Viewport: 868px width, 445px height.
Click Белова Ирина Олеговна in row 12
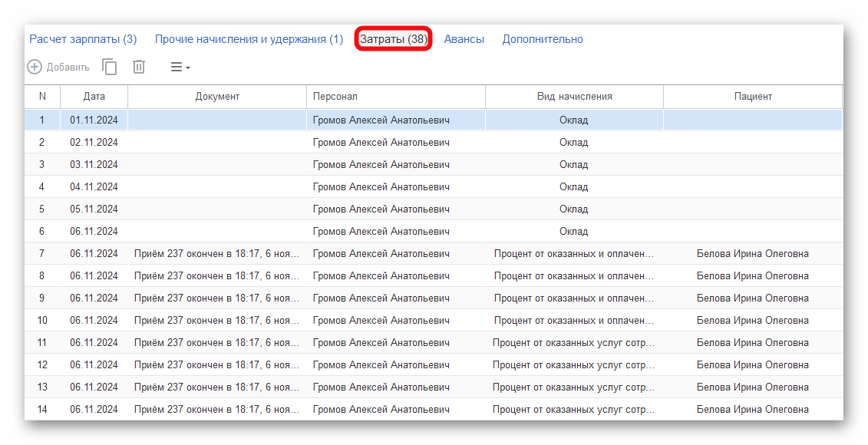[x=752, y=364]
